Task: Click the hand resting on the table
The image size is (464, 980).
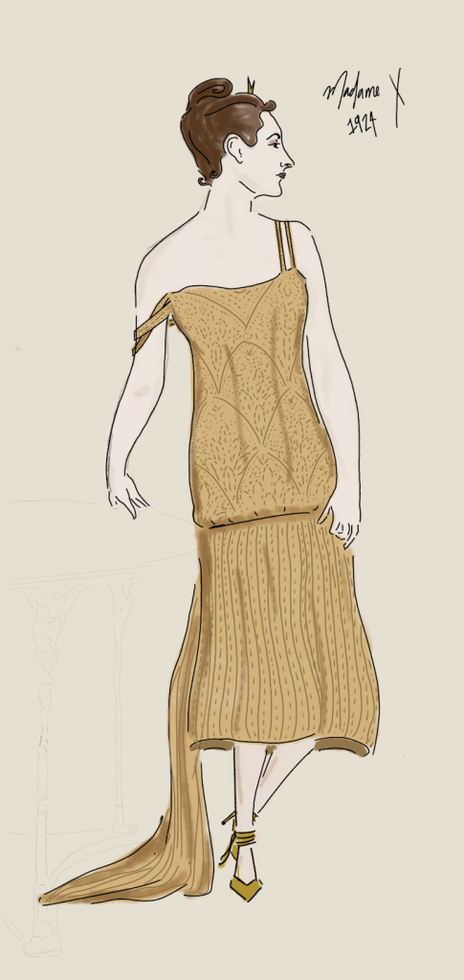Action: tap(129, 493)
